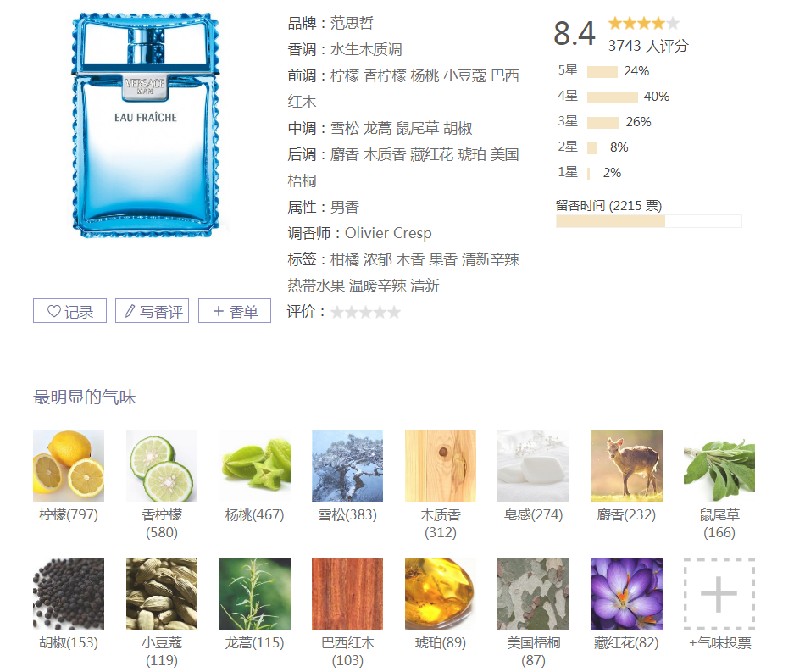Click the Versace Eau Fraiche bottle image
Image resolution: width=805 pixels, height=672 pixels.
146,125
